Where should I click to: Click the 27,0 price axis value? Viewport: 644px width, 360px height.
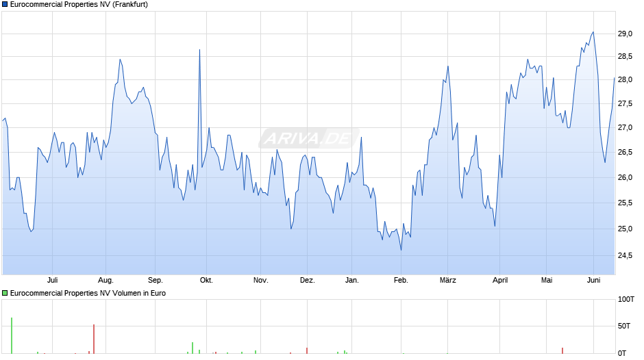(x=625, y=128)
